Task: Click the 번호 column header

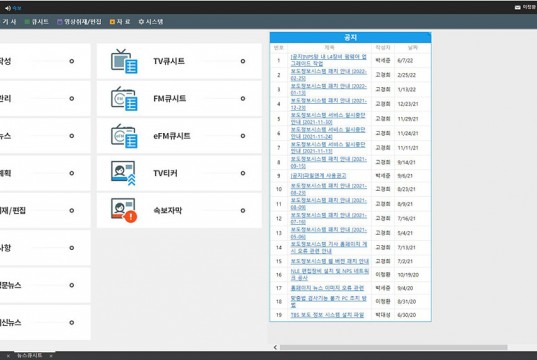Action: 278,48
